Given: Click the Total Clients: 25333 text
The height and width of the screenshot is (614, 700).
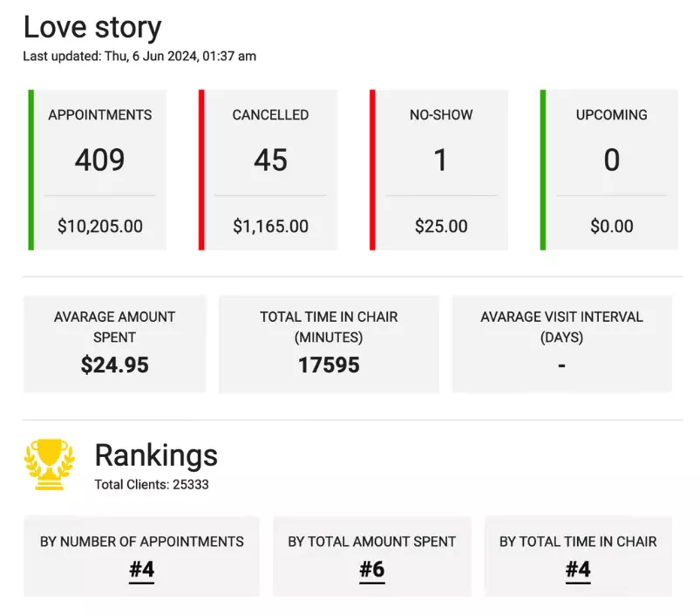Looking at the screenshot, I should (x=151, y=484).
